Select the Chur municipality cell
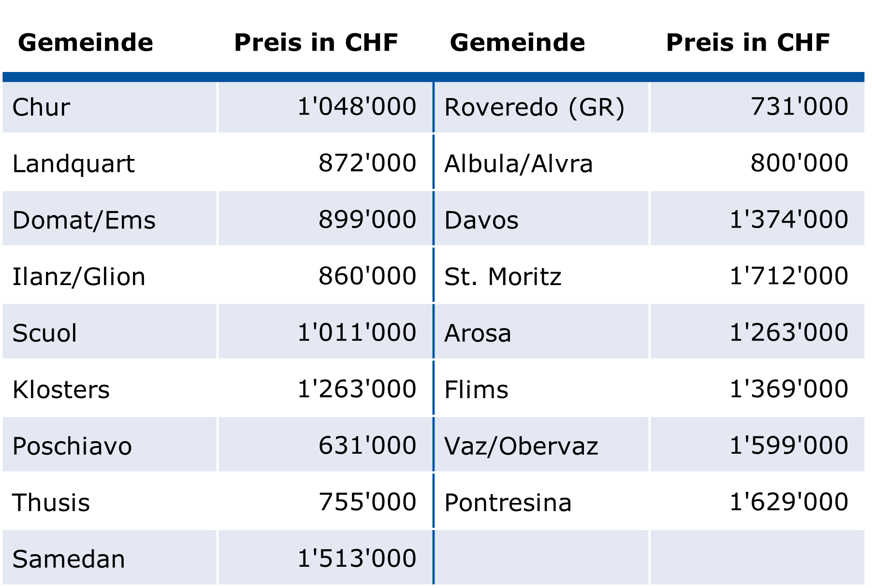 tap(110, 107)
